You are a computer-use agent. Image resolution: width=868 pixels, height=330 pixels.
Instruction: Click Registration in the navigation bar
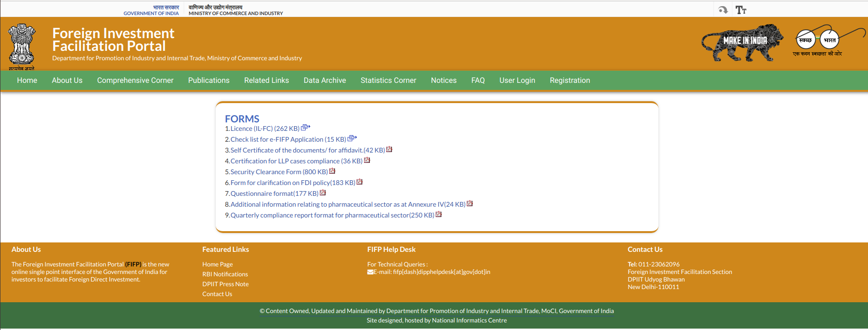coord(570,80)
